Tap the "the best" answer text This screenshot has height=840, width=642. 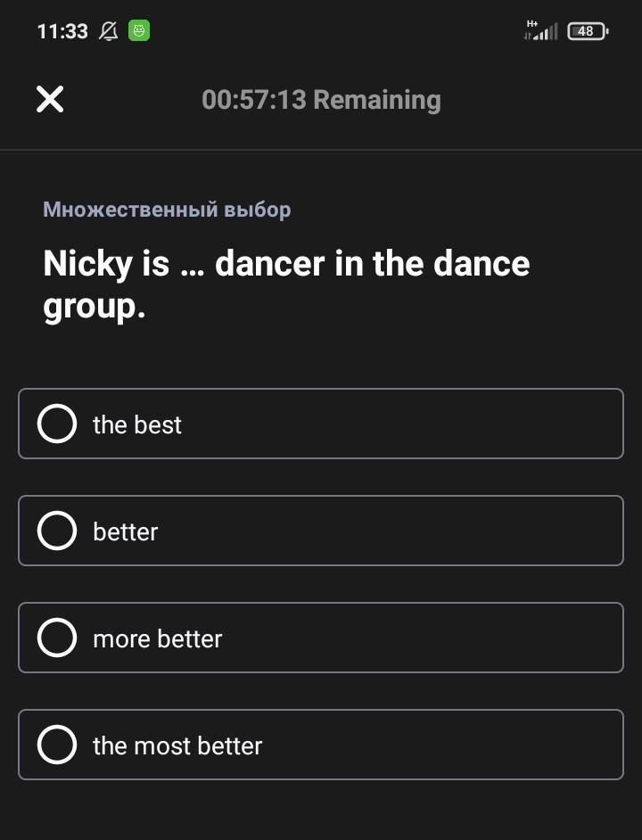[x=137, y=424]
